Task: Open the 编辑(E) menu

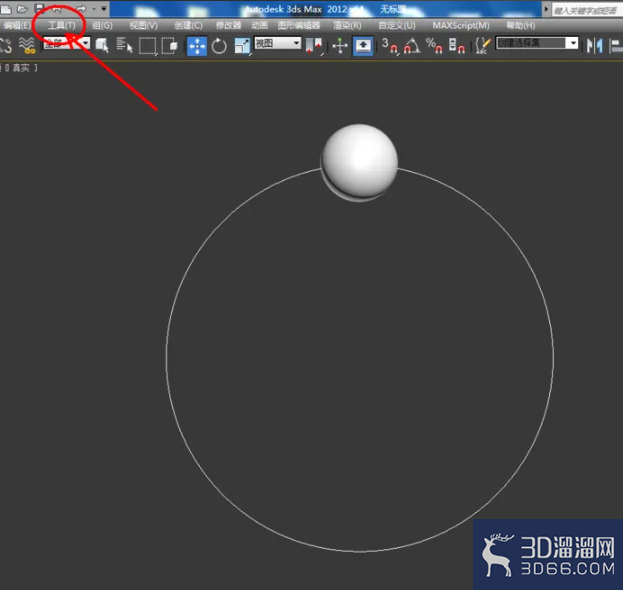Action: click(x=17, y=25)
